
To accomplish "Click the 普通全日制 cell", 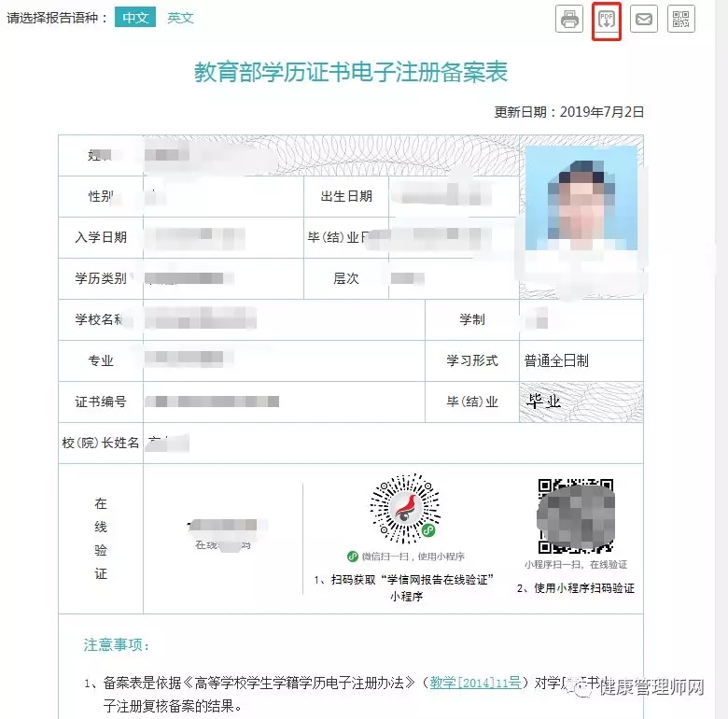I will pyautogui.click(x=581, y=360).
